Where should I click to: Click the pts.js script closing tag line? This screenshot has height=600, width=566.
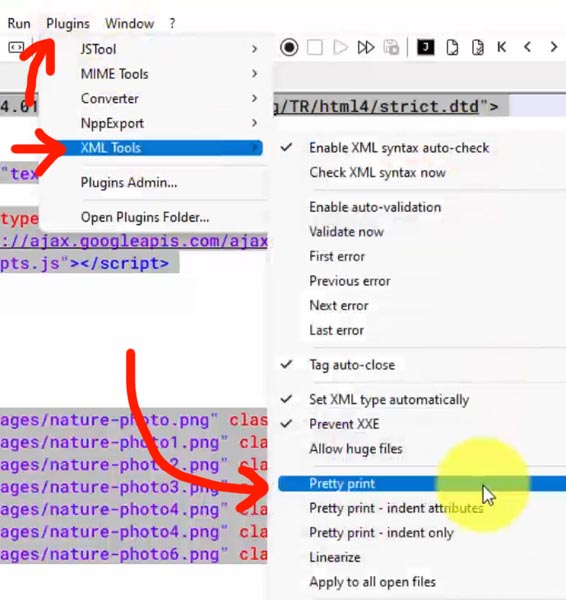84,263
